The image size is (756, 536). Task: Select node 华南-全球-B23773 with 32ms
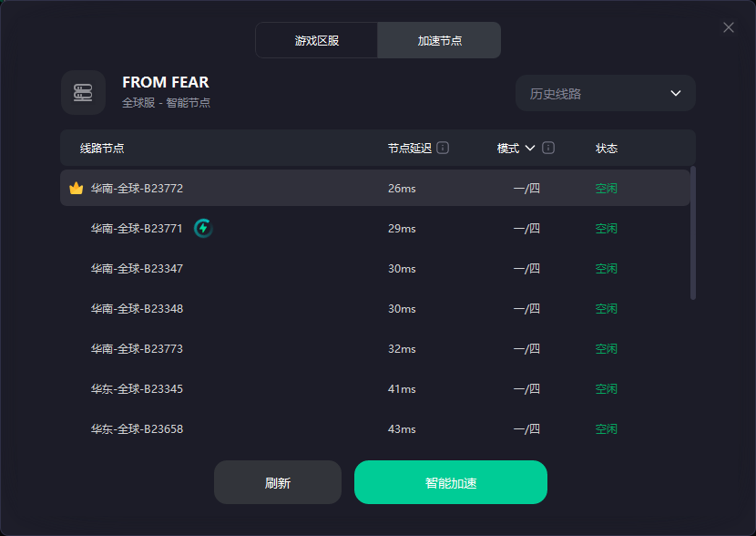(375, 349)
